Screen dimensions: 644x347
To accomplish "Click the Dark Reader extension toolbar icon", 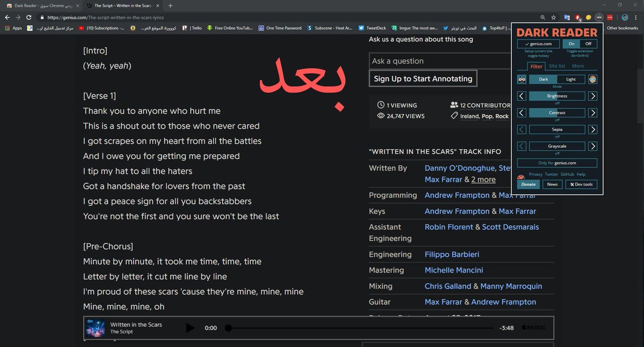I will point(599,17).
